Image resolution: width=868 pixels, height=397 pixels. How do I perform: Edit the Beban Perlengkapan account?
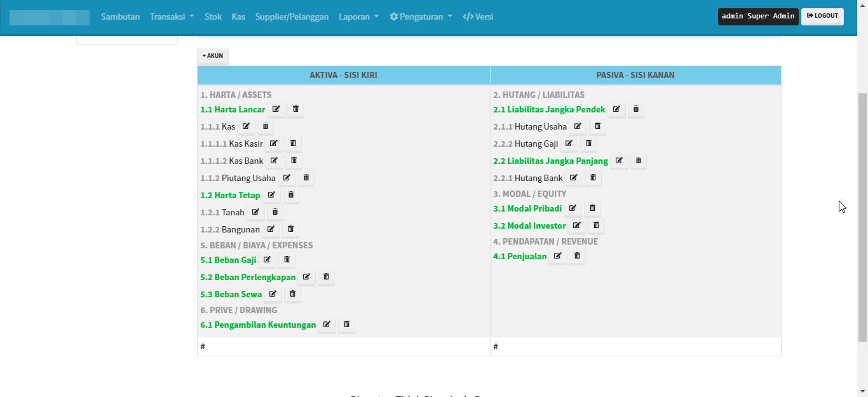307,277
